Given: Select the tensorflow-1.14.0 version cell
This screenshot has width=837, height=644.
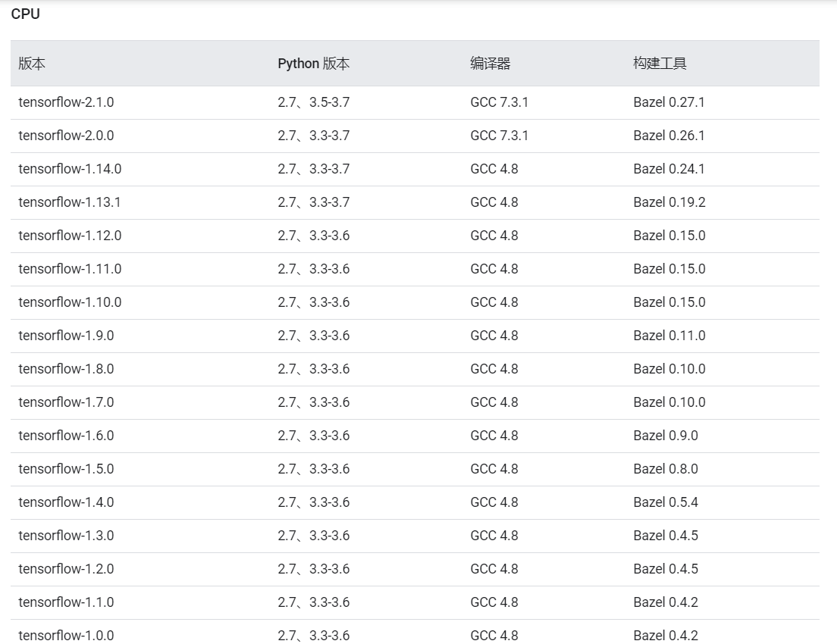Looking at the screenshot, I should [70, 169].
